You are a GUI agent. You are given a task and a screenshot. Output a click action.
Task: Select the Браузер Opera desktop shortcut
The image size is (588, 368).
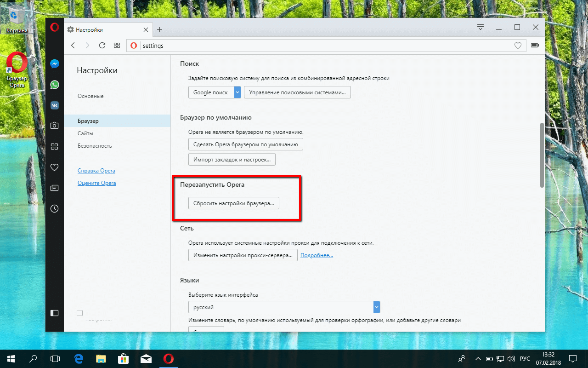17,70
